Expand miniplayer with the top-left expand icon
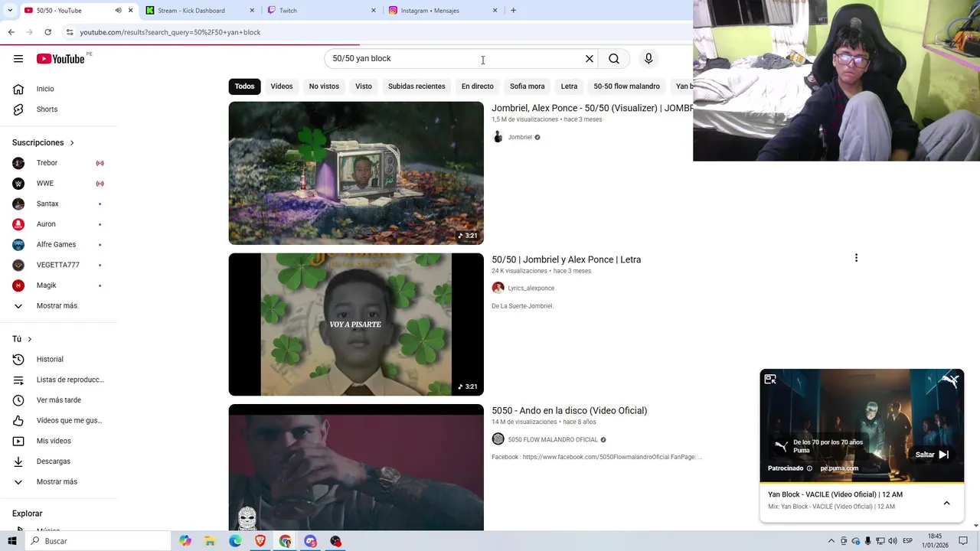Image resolution: width=980 pixels, height=551 pixels. tap(770, 380)
